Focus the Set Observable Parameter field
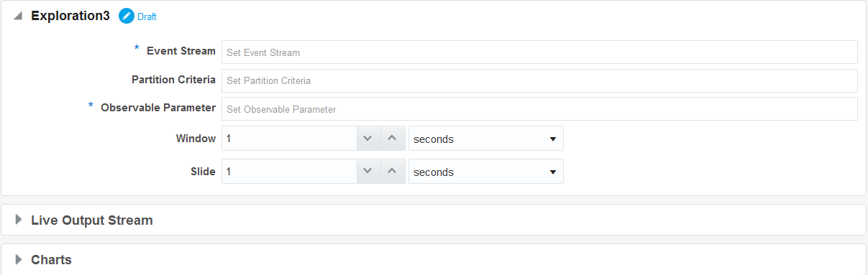The image size is (868, 275). tap(539, 109)
